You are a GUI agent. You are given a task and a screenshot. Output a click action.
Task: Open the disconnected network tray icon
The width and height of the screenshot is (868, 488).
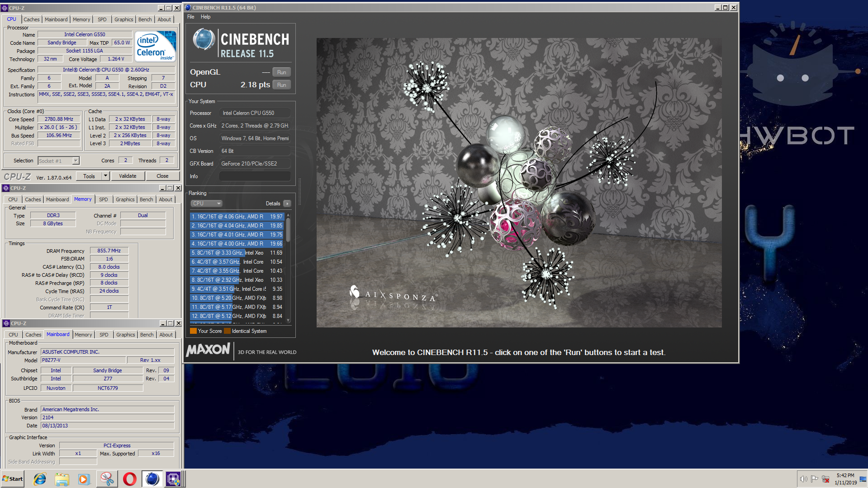point(825,479)
